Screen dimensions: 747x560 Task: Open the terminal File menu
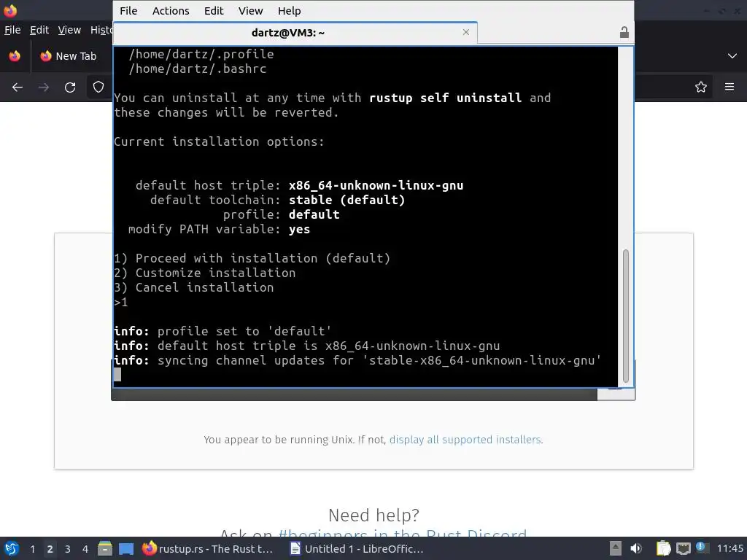tap(128, 11)
